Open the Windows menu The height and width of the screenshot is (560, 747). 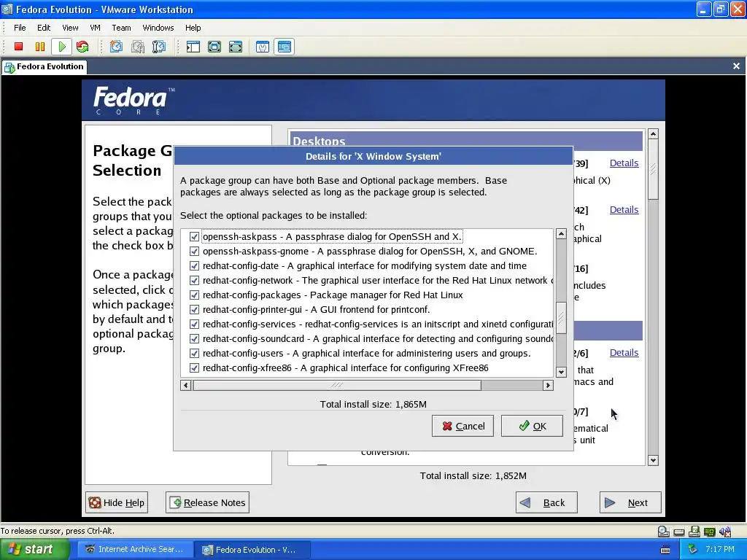tap(158, 28)
